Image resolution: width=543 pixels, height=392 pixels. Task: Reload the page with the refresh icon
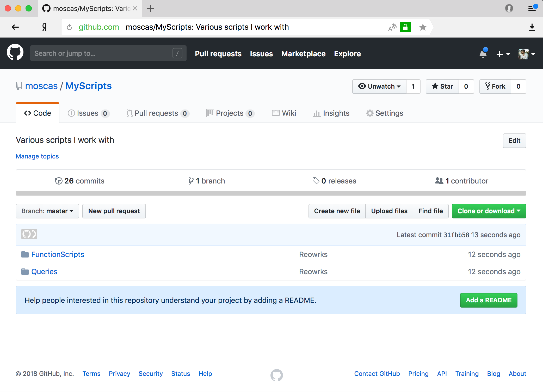tap(69, 27)
